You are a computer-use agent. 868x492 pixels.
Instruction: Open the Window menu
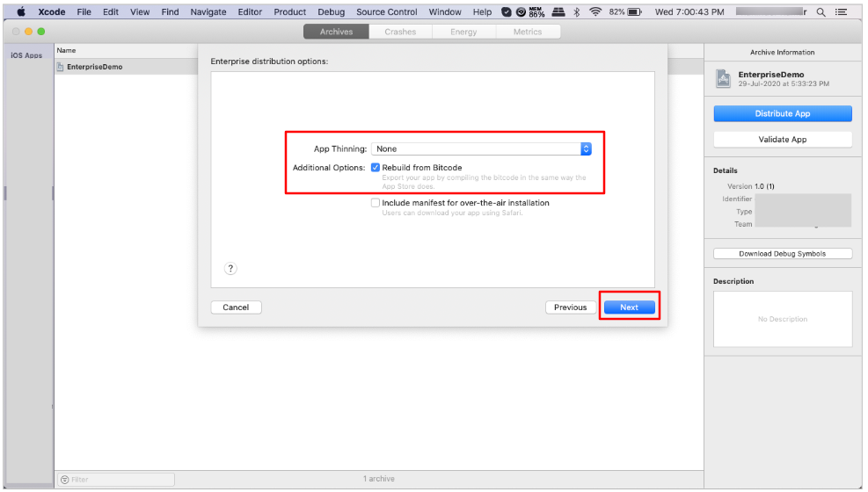click(x=445, y=11)
